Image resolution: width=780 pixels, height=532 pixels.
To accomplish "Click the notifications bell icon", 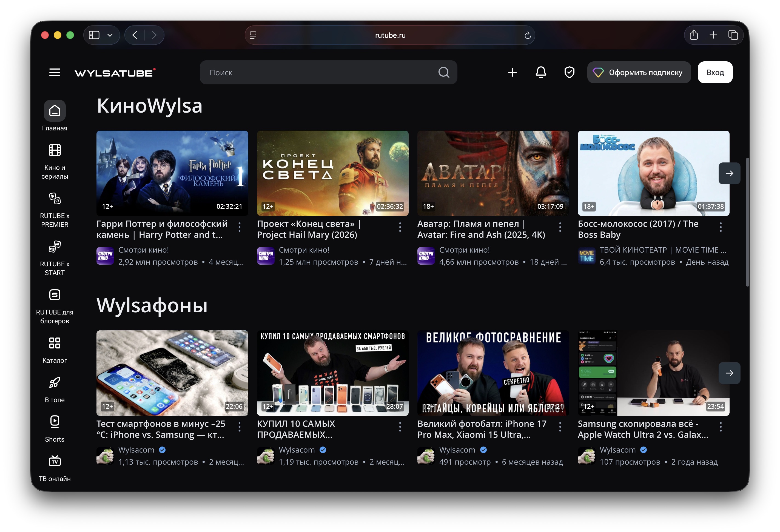I will tap(541, 72).
